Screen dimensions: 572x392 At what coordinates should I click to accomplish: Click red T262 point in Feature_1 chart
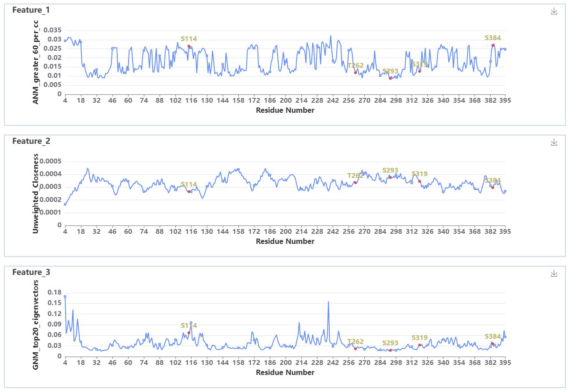[356, 73]
